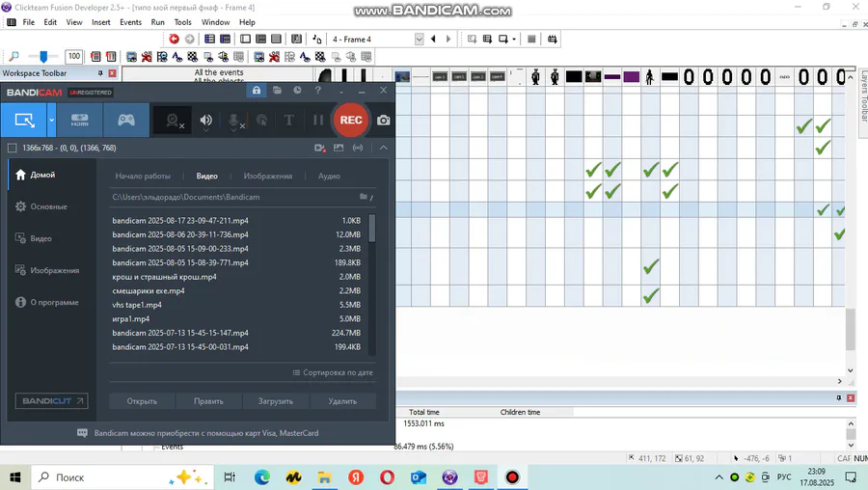
Task: Open the Run menu
Action: [158, 22]
